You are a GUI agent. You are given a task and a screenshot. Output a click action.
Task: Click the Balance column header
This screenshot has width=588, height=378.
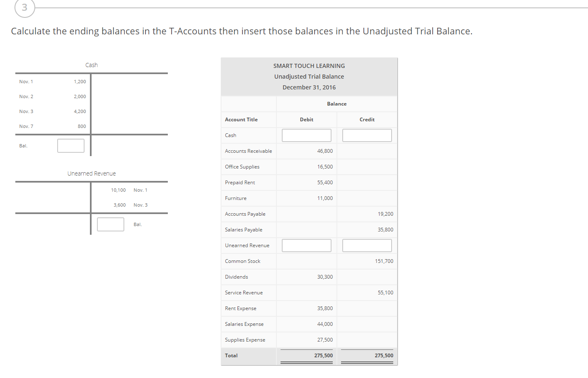coord(336,104)
